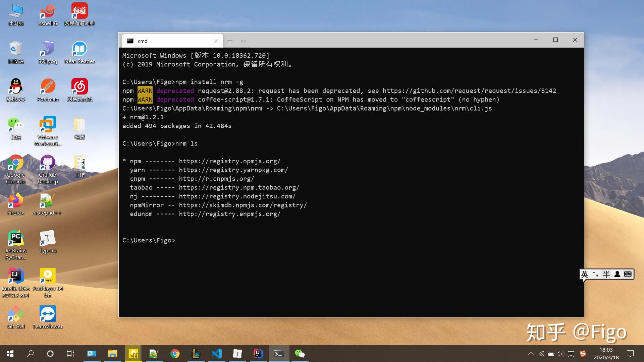Click the Windows Terminal taskbar icon
Screen dimensions: 644x362
pyautogui.click(x=279, y=354)
